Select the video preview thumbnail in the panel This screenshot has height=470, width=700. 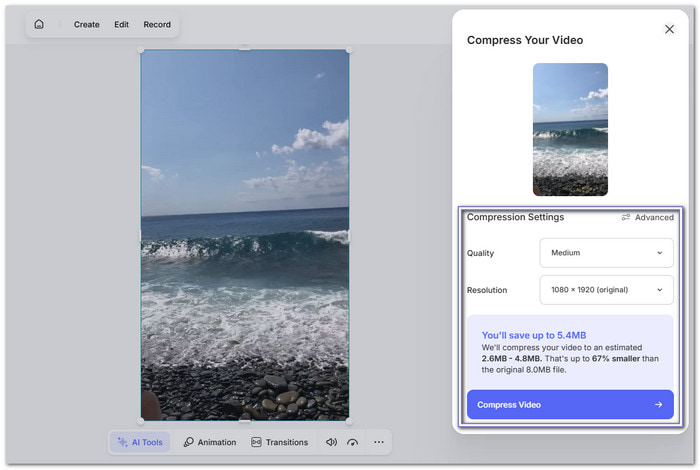570,129
